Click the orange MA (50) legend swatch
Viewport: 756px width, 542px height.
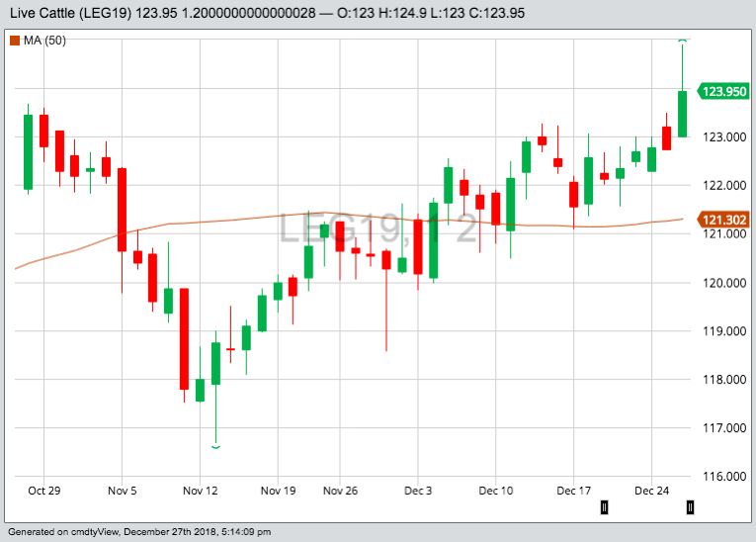click(x=12, y=40)
